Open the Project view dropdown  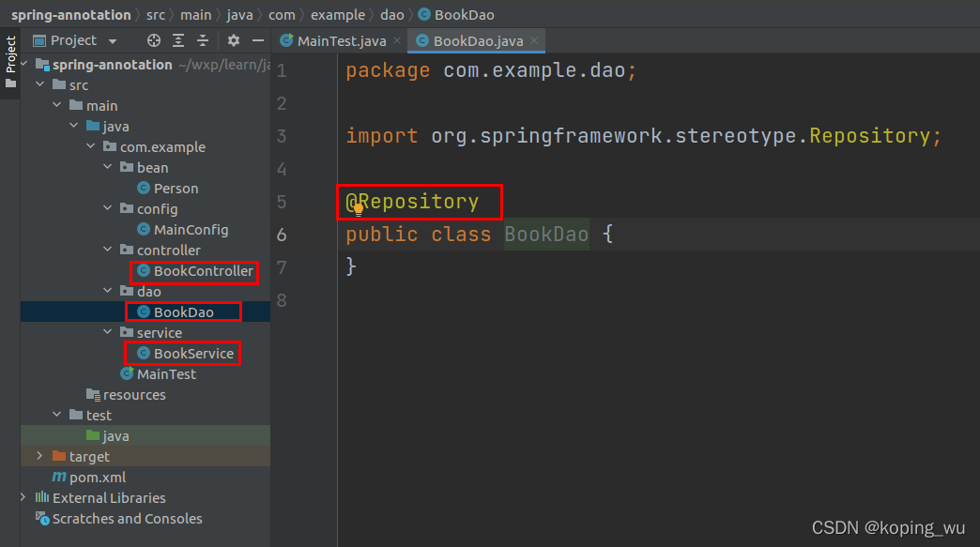(113, 41)
